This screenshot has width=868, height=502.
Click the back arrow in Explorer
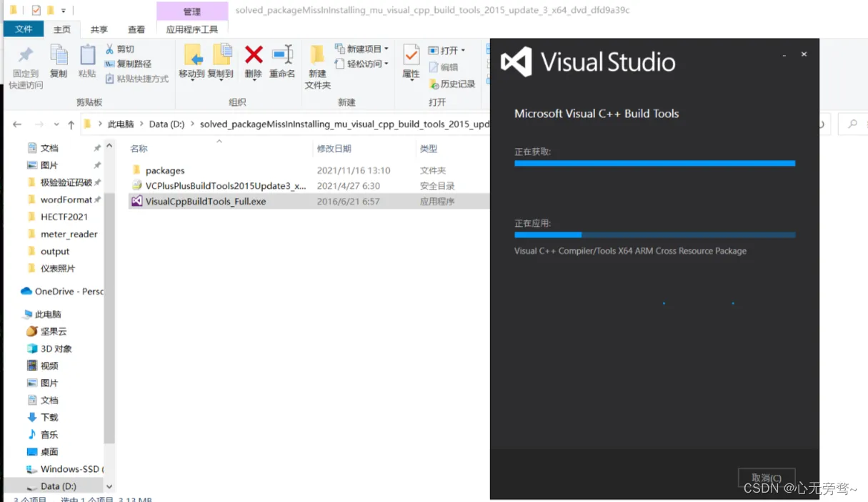[x=17, y=124]
